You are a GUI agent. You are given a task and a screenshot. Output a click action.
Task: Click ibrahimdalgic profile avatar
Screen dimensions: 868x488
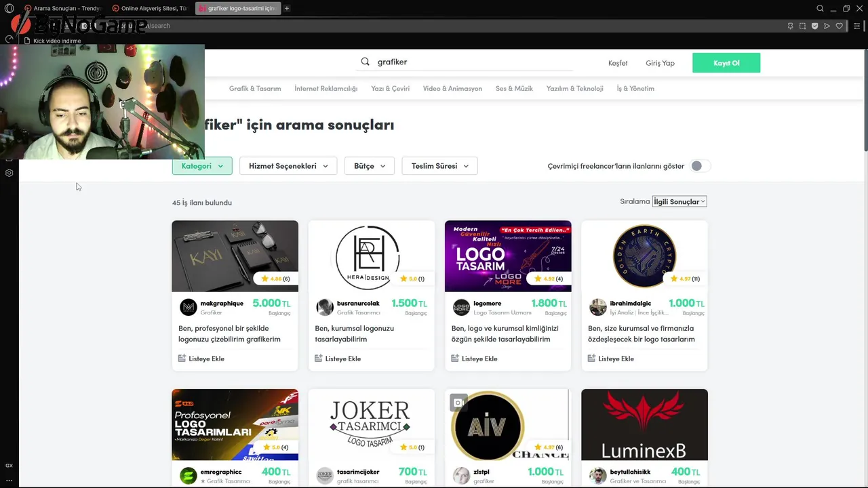click(598, 307)
